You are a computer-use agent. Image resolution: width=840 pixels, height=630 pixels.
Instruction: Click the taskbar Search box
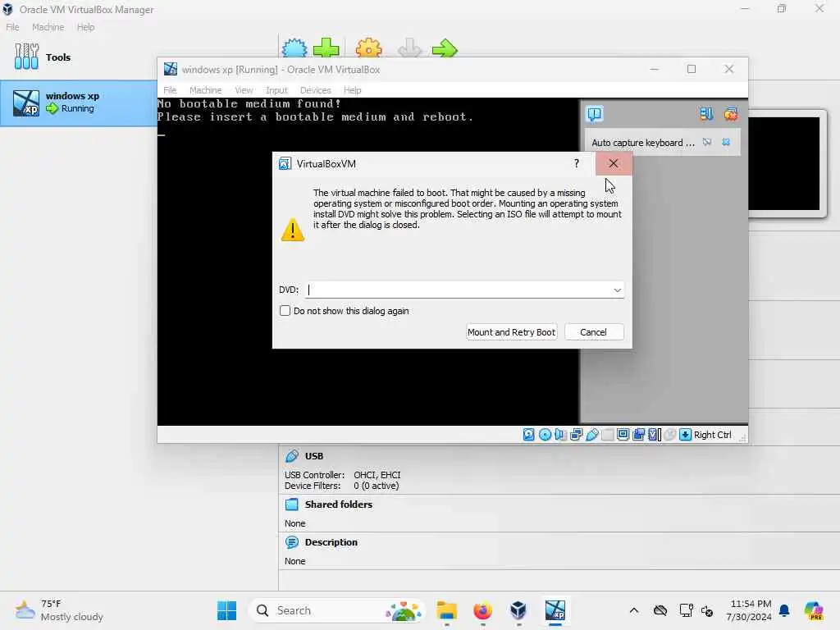click(337, 610)
